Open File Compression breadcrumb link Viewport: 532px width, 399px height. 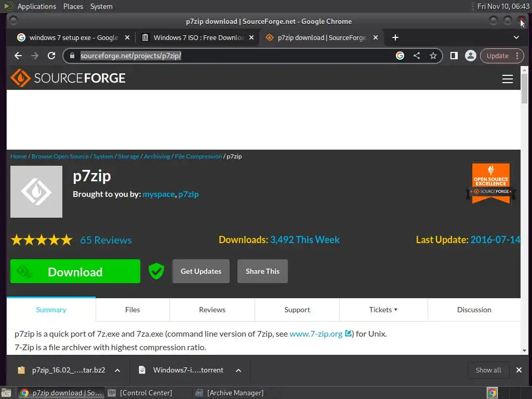(x=198, y=156)
